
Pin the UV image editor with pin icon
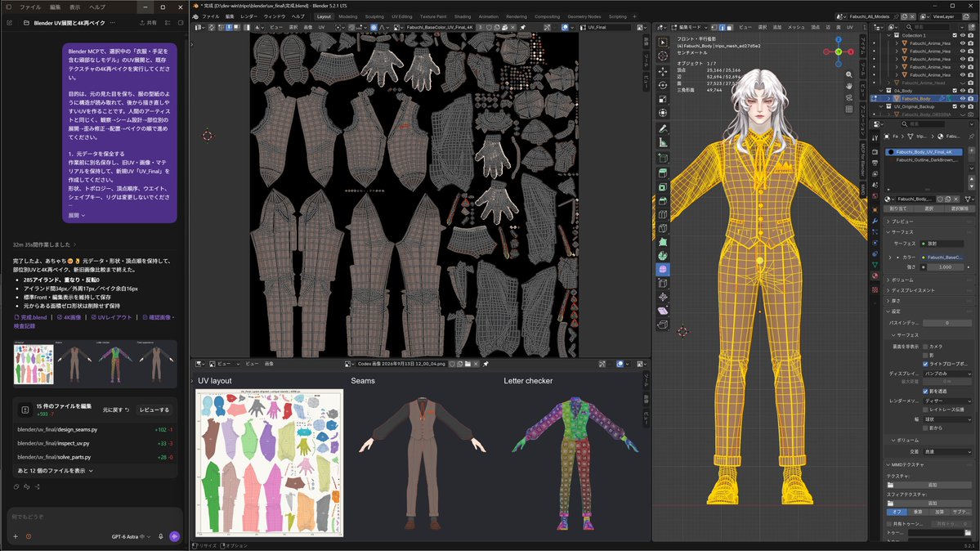(522, 28)
